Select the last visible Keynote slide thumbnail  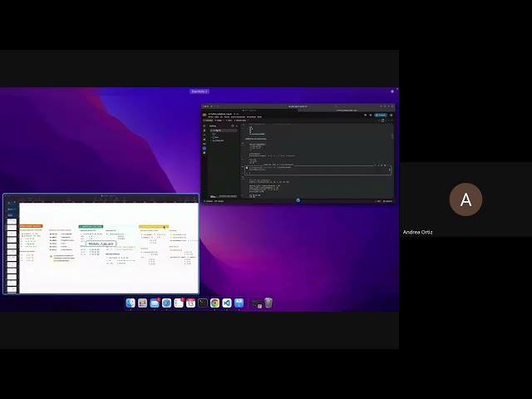point(12,289)
